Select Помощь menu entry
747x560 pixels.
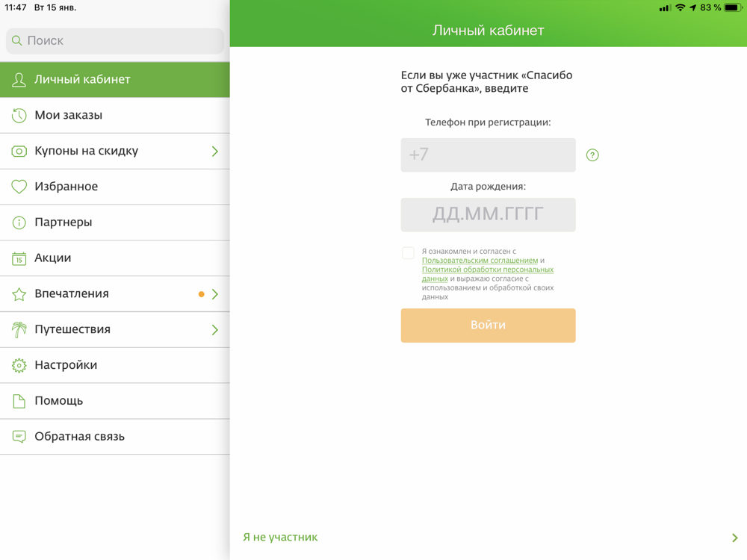point(115,401)
